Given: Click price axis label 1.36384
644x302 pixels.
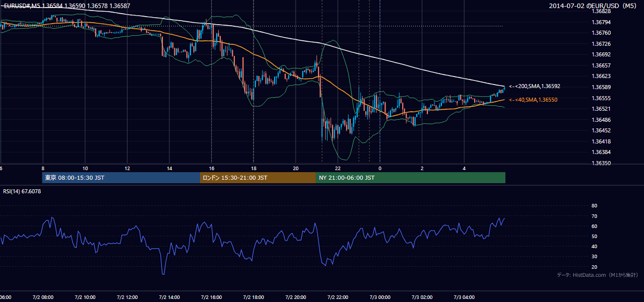Looking at the screenshot, I should 602,152.
